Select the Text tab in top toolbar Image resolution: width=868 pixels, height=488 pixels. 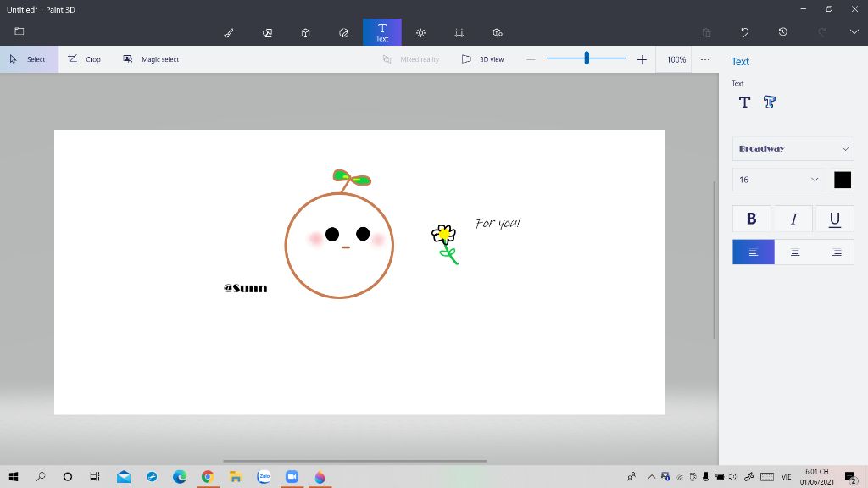click(x=382, y=32)
